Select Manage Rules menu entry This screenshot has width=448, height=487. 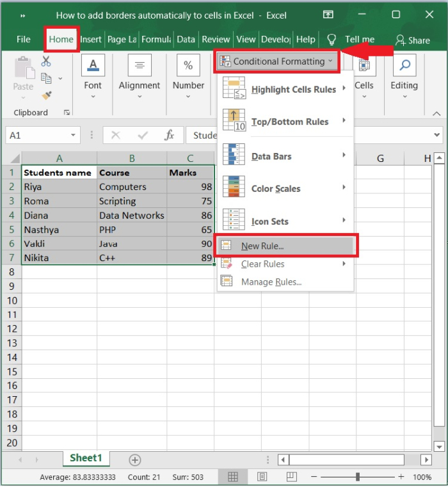tap(285, 282)
